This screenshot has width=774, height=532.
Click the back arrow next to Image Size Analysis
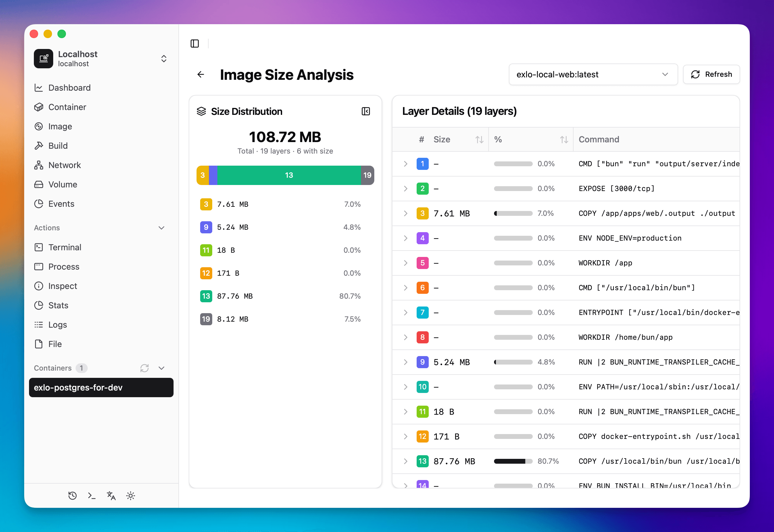pyautogui.click(x=200, y=74)
